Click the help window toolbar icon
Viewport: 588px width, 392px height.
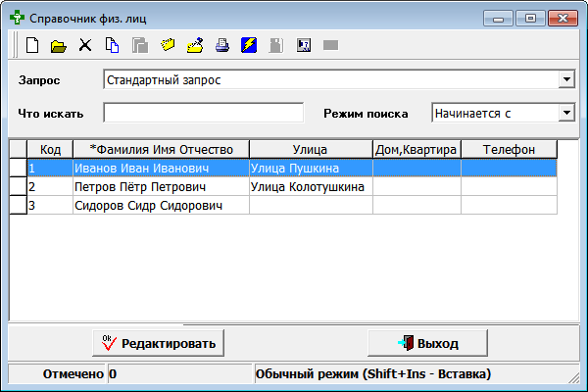(303, 45)
